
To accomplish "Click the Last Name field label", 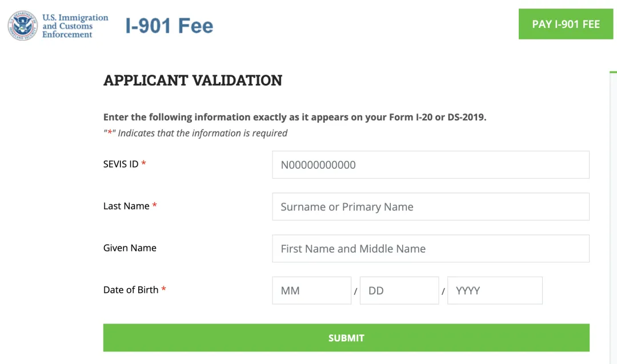I will pos(126,206).
